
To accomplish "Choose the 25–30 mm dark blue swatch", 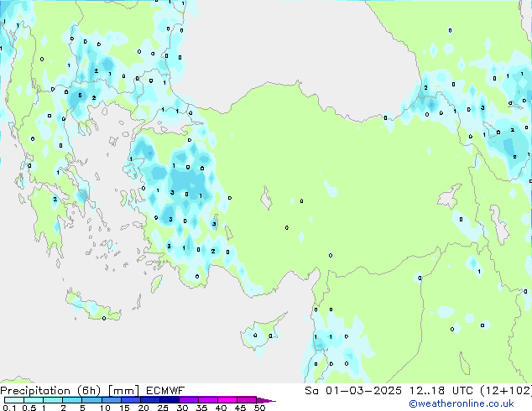I will [x=170, y=400].
